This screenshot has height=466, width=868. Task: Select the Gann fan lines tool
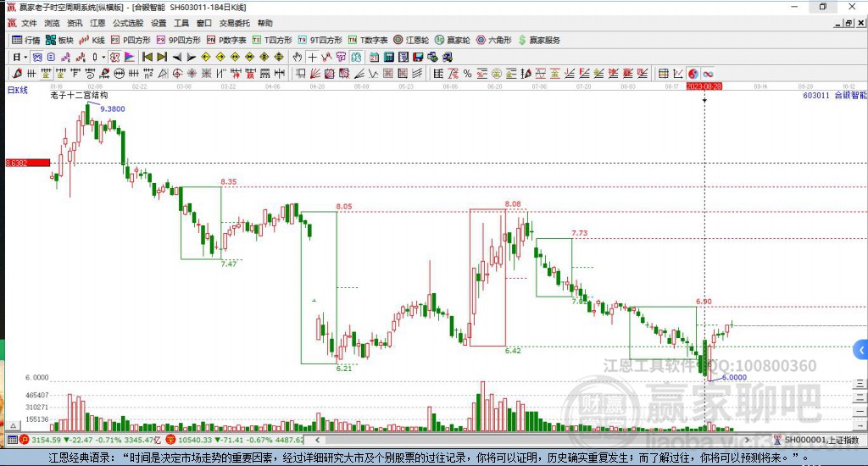tap(315, 73)
